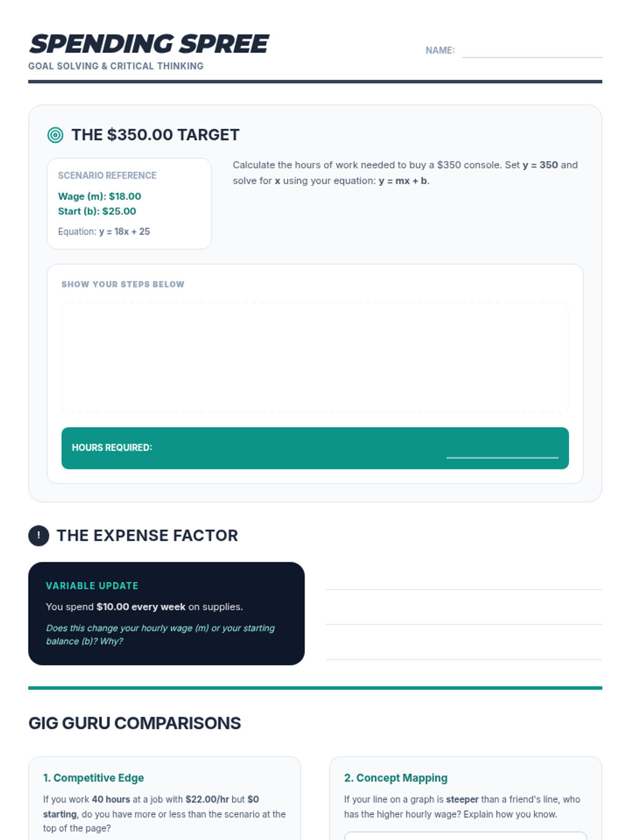Click the 2. Concept Mapping heading

pyautogui.click(x=396, y=778)
